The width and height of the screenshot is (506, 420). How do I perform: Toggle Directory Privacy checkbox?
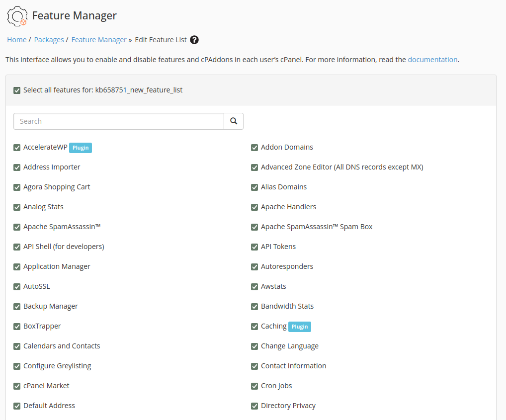[254, 406]
